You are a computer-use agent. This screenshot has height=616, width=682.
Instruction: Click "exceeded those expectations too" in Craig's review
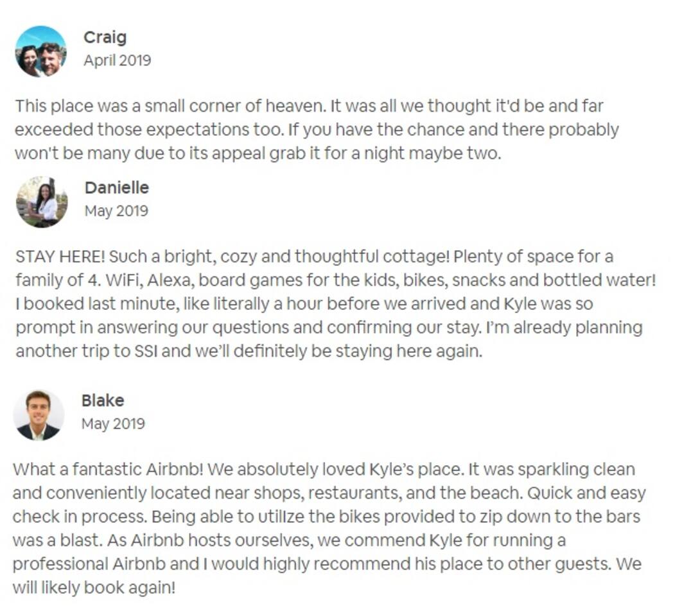tap(149, 130)
